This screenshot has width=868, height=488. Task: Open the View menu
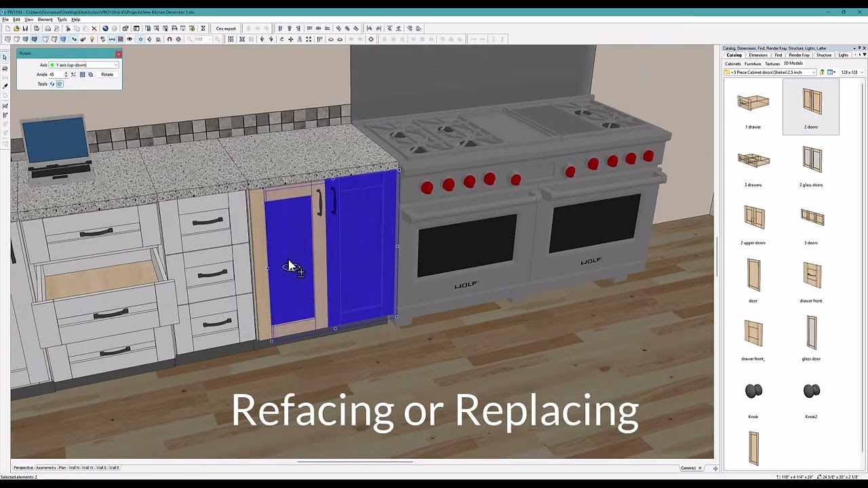click(28, 20)
